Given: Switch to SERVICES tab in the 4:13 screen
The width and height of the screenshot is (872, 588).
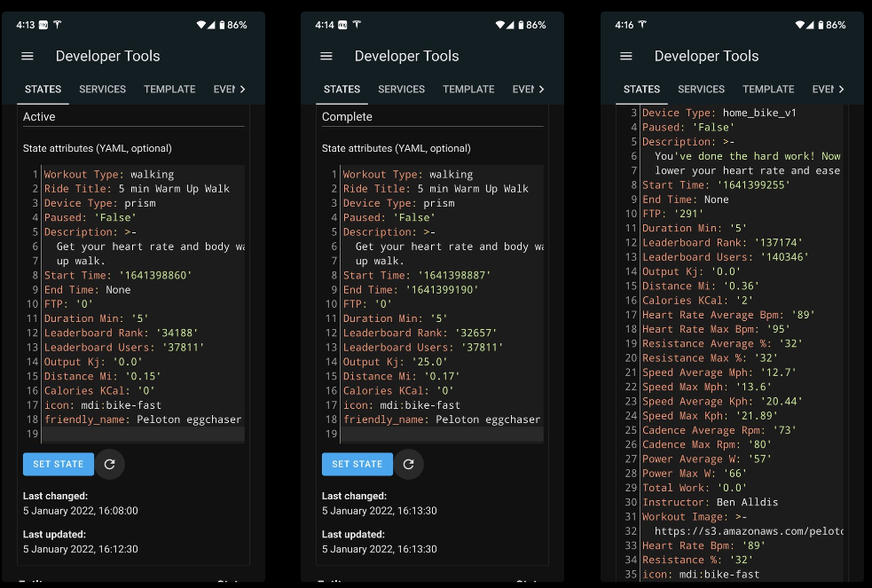Looking at the screenshot, I should (x=102, y=89).
